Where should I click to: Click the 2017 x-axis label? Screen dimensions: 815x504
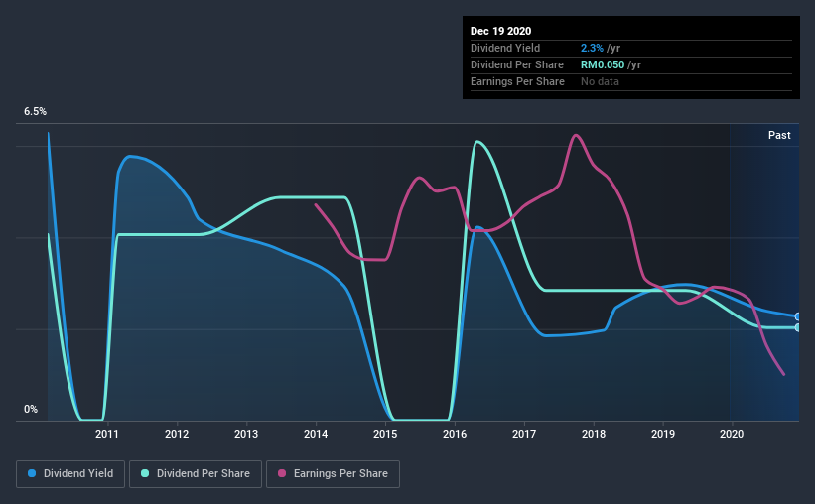coord(524,434)
